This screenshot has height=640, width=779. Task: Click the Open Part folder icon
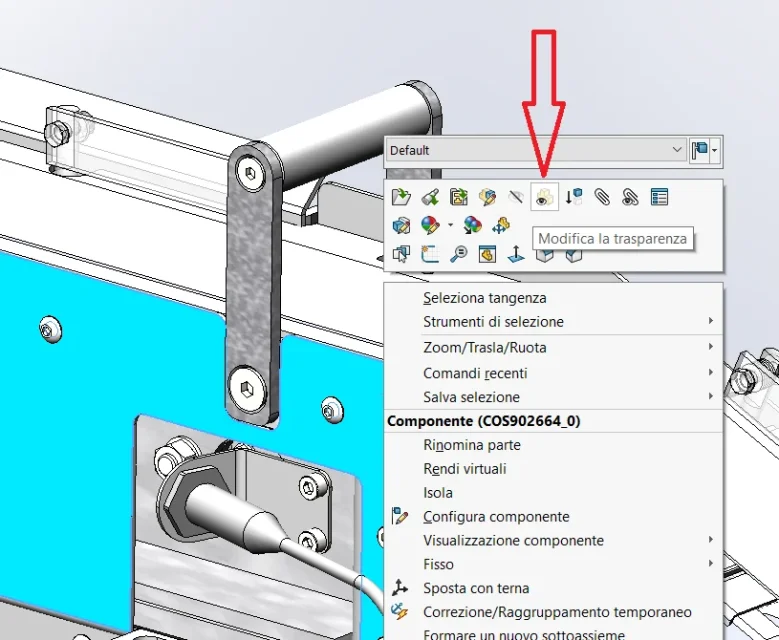pyautogui.click(x=401, y=197)
